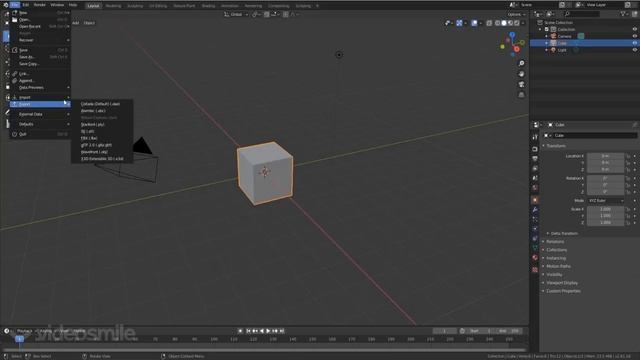Viewport: 640px width, 360px height.
Task: Click the blue current frame marker in timeline
Action: pyautogui.click(x=19, y=339)
